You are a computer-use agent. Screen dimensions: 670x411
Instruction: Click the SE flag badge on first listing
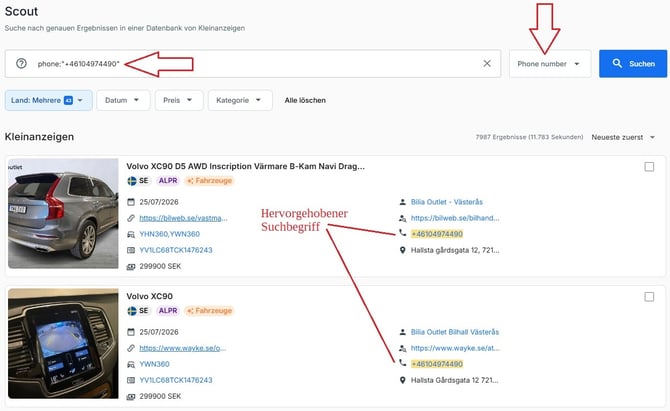(138, 181)
